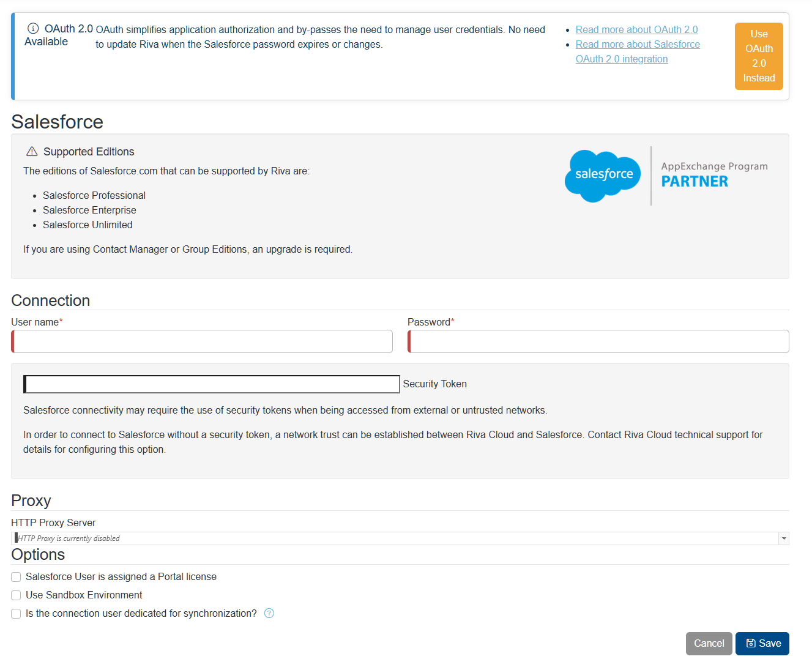
Task: Click the Salesforce Unlimited list item
Action: tap(88, 225)
